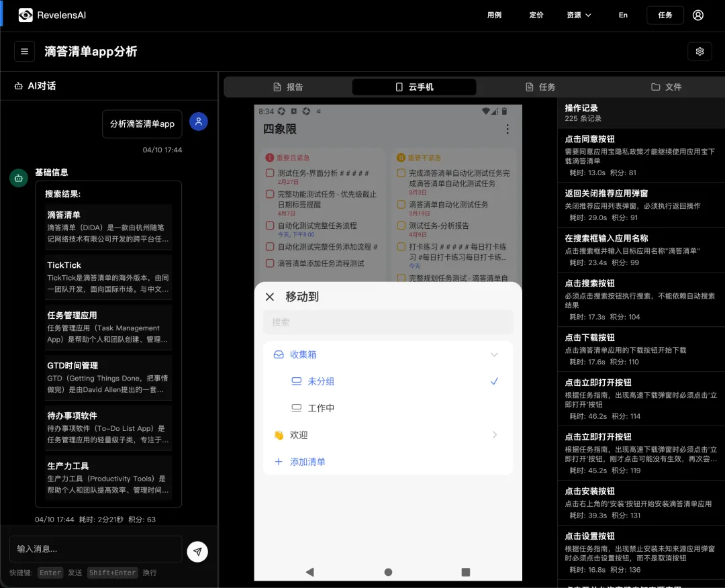Screen dimensions: 725x588
Task: Select the 工作中 group
Action: tap(388, 408)
